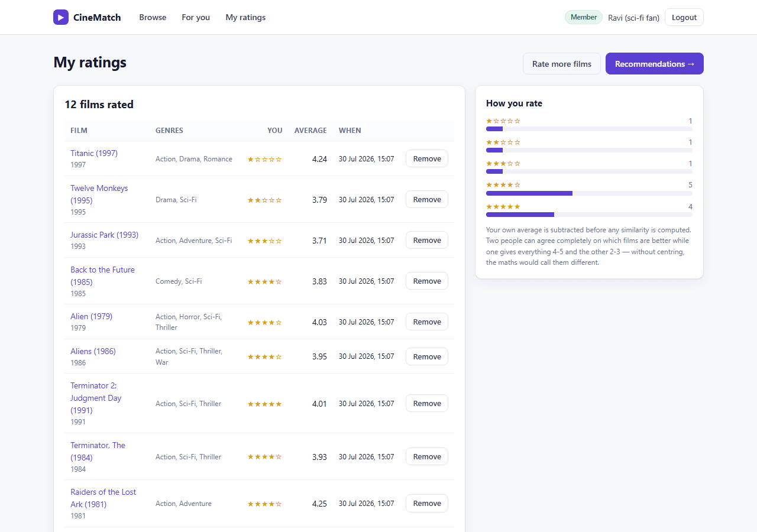Image resolution: width=757 pixels, height=532 pixels.
Task: Click the five-star distribution bar
Action: tap(589, 215)
